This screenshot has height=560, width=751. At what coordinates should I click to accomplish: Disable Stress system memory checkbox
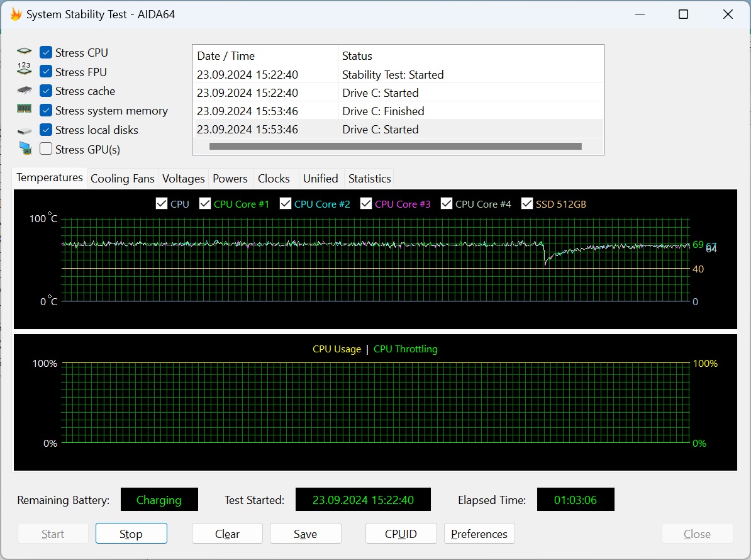point(46,110)
